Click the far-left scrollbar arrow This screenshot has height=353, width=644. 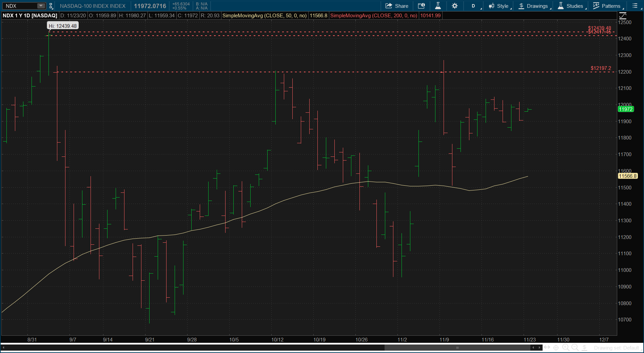click(x=3, y=348)
